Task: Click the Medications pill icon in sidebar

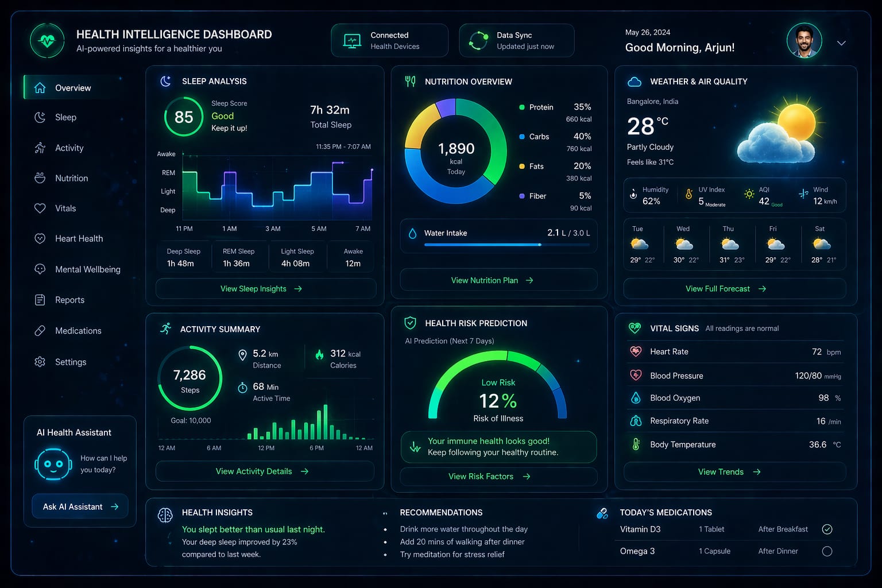Action: [40, 331]
